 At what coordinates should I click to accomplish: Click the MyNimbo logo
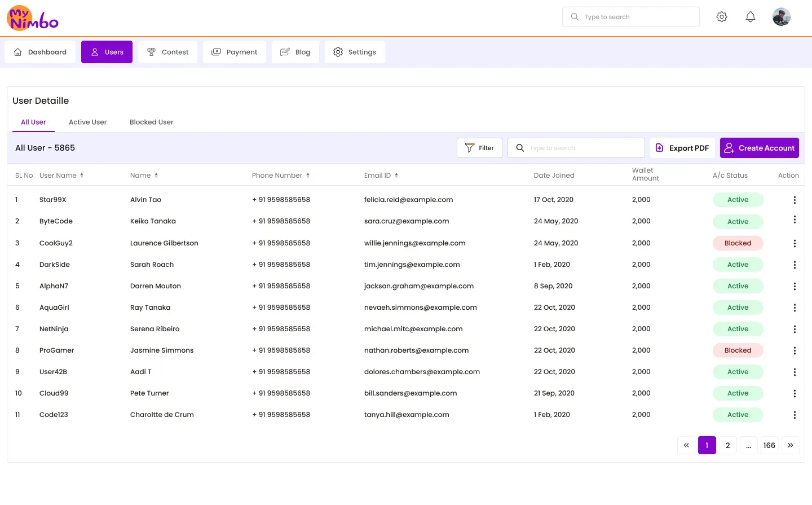(33, 18)
